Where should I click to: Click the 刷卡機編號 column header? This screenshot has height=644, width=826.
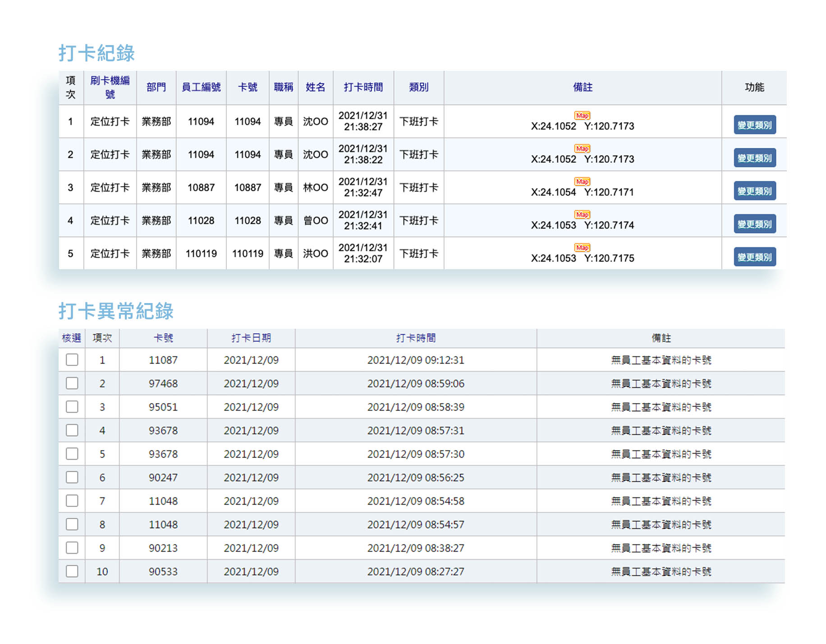pos(110,87)
